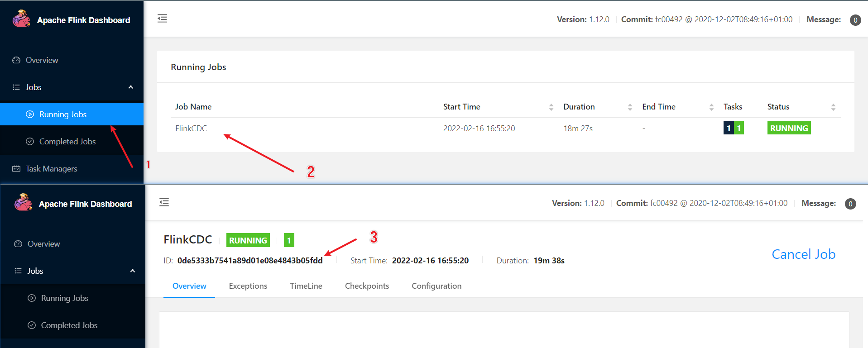This screenshot has width=868, height=348.
Task: Click the FlinkCDC job title heading
Action: tap(187, 239)
